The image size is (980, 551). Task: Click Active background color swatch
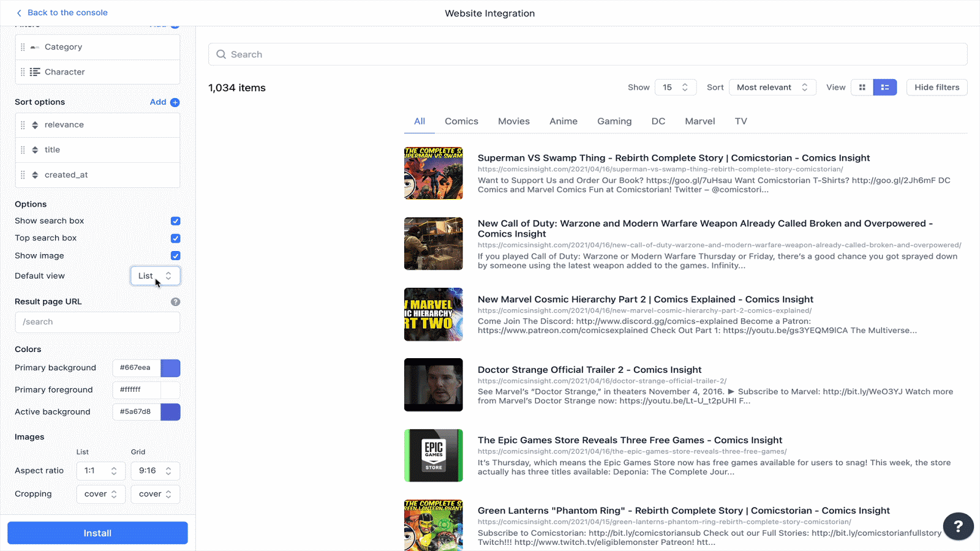coord(170,412)
